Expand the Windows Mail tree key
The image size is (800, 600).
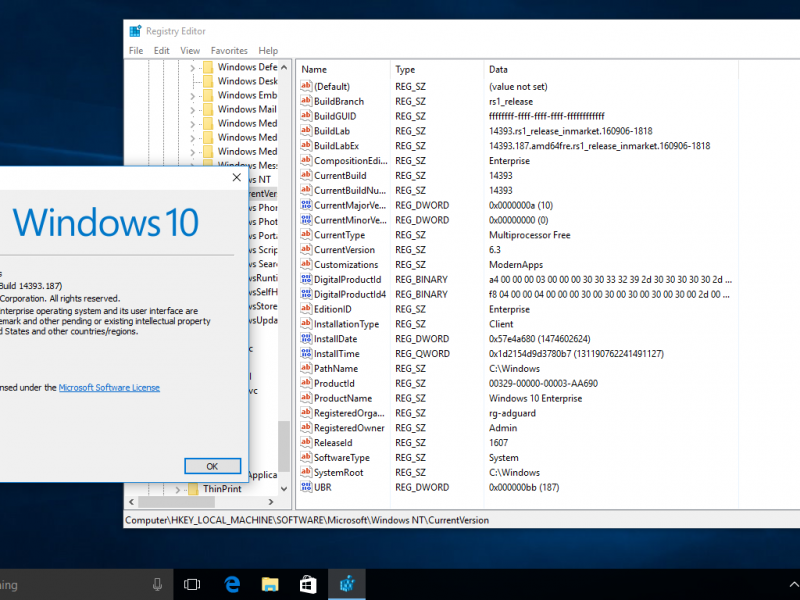coord(192,110)
